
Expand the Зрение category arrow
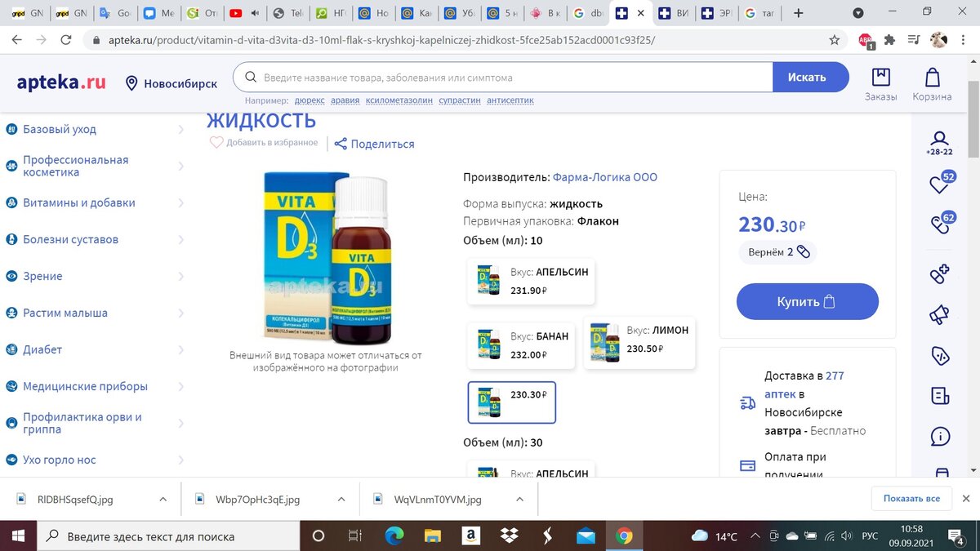180,276
